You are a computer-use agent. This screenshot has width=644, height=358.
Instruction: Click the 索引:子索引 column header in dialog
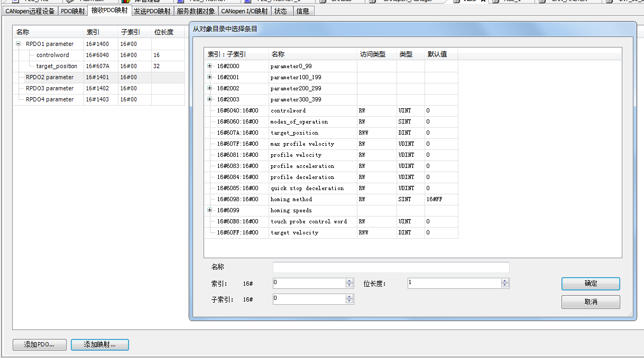pos(236,54)
